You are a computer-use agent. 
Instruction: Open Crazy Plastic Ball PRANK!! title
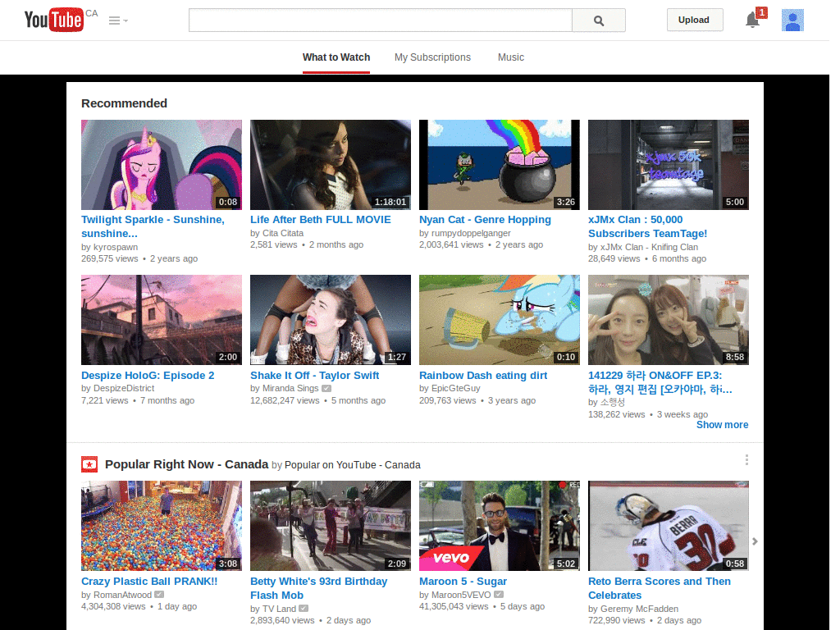tap(149, 582)
